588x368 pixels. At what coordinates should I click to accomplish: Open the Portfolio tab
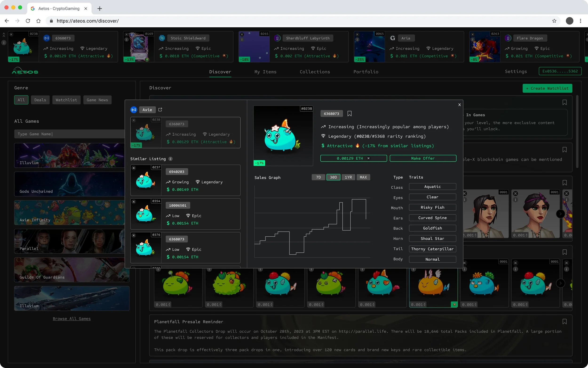[x=366, y=72]
